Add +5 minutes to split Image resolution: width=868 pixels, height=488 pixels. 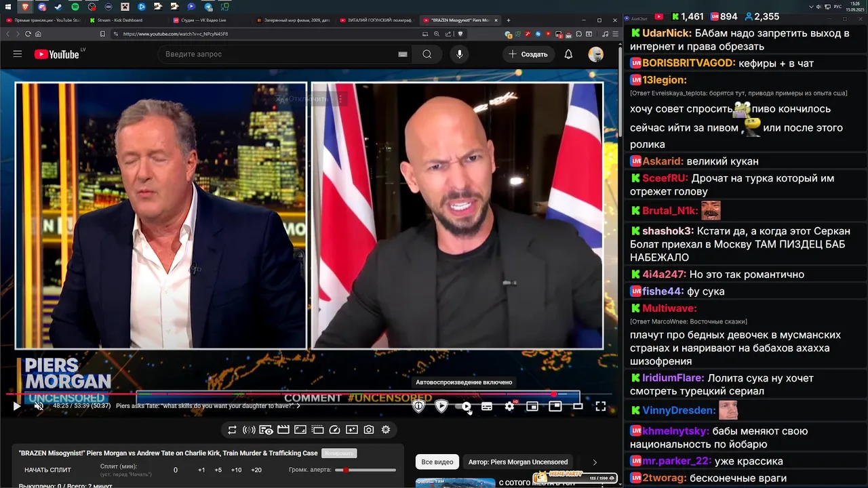218,470
